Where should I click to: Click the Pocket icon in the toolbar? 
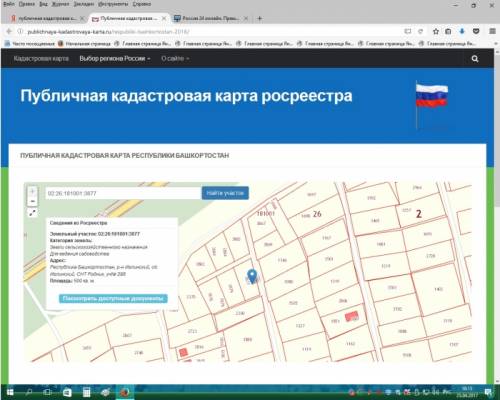click(x=476, y=31)
